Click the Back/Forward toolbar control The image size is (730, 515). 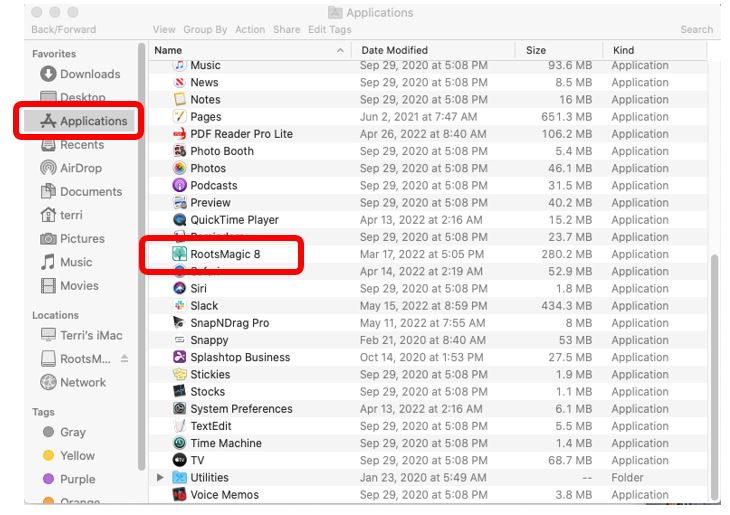pos(64,30)
